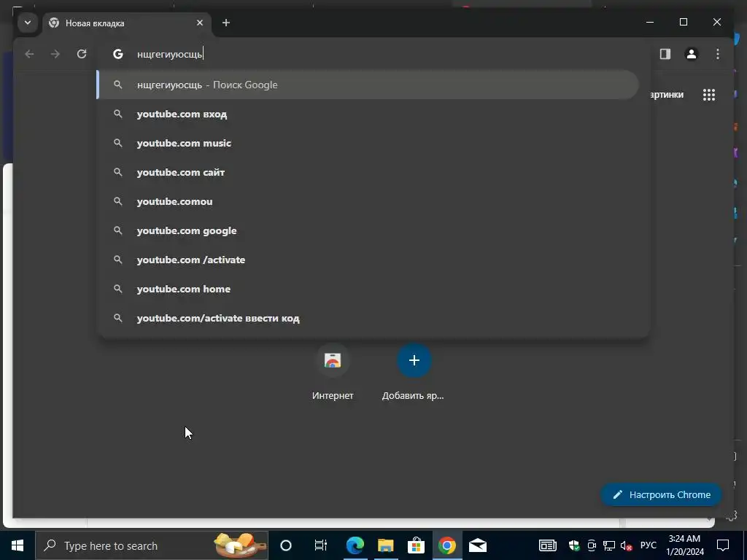Choose suggestion youtube.com вход
The width and height of the screenshot is (747, 560).
coord(368,114)
